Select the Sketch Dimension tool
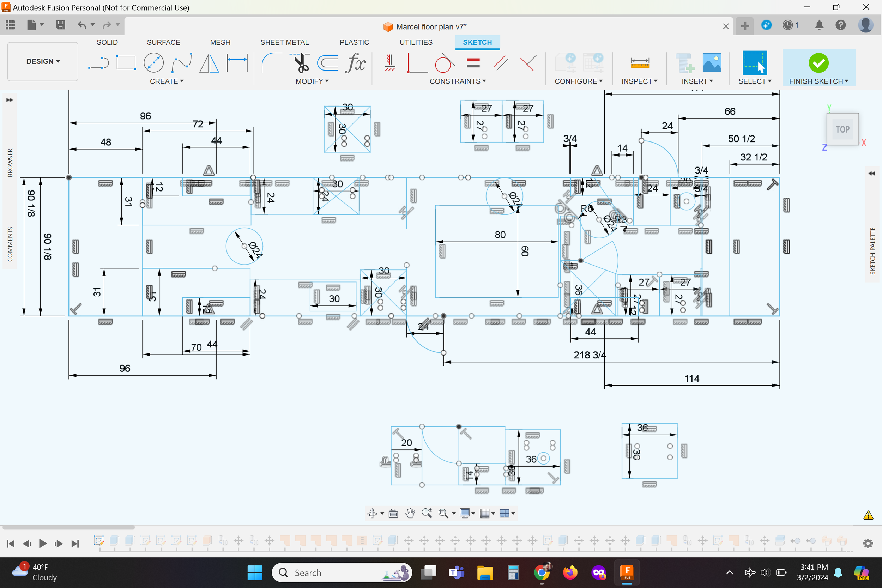 tap(237, 63)
